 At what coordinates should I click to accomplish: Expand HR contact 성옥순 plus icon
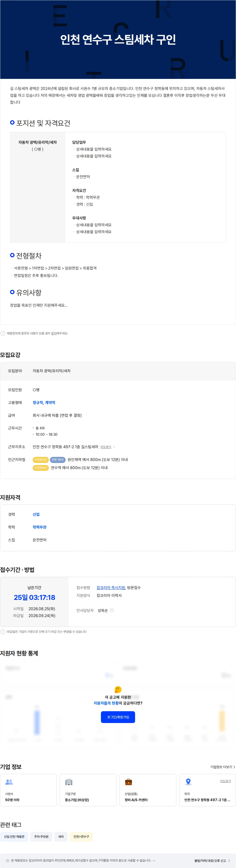point(112,610)
